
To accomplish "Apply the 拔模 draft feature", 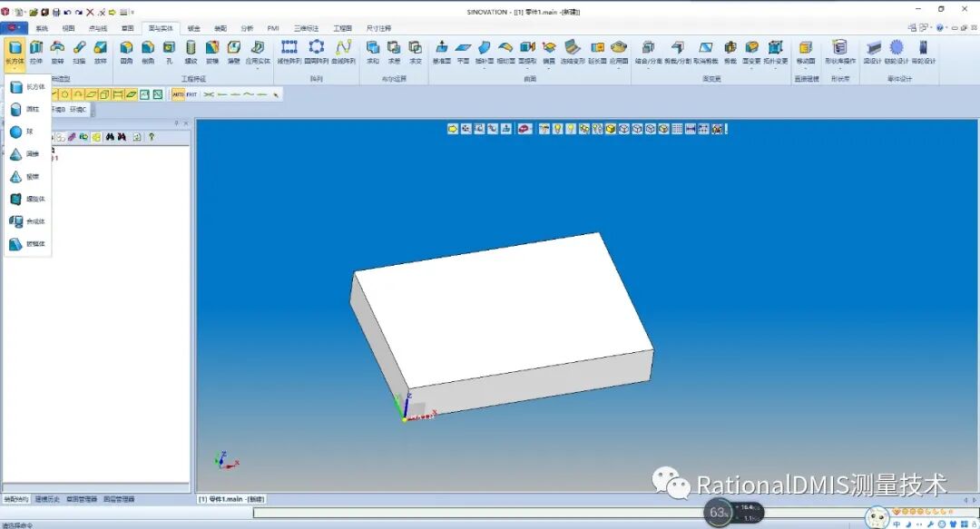I will pyautogui.click(x=211, y=53).
